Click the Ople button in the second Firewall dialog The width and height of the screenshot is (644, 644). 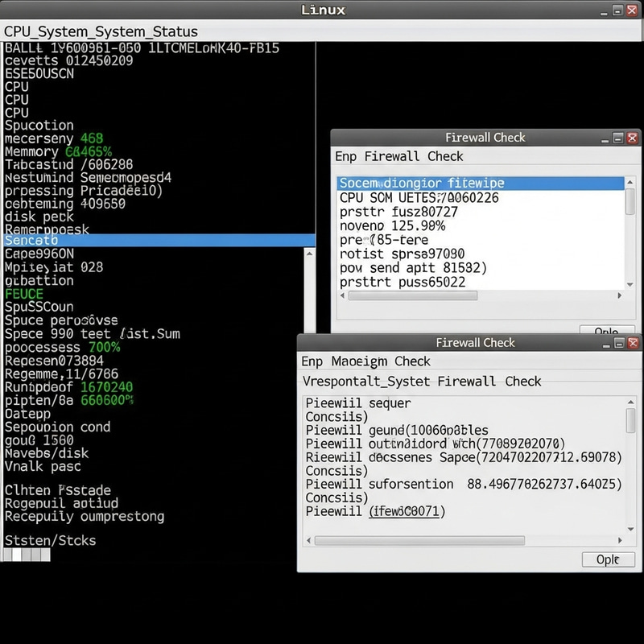pos(609,559)
